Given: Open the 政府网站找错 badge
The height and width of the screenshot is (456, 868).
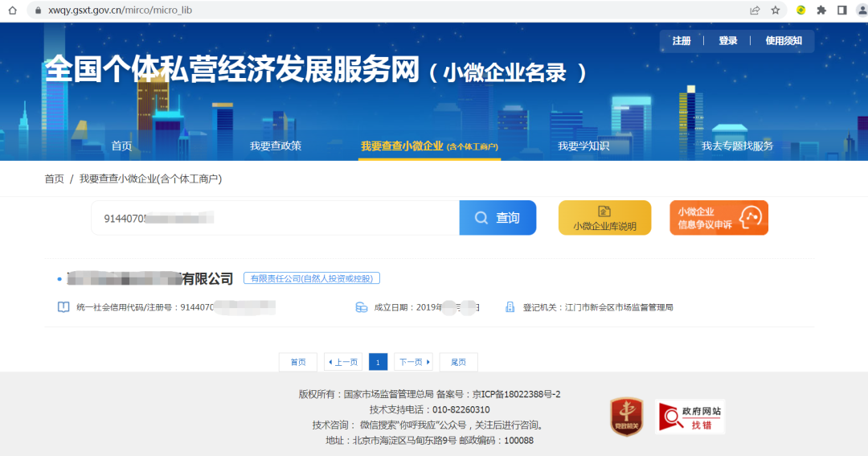Looking at the screenshot, I should (x=690, y=417).
